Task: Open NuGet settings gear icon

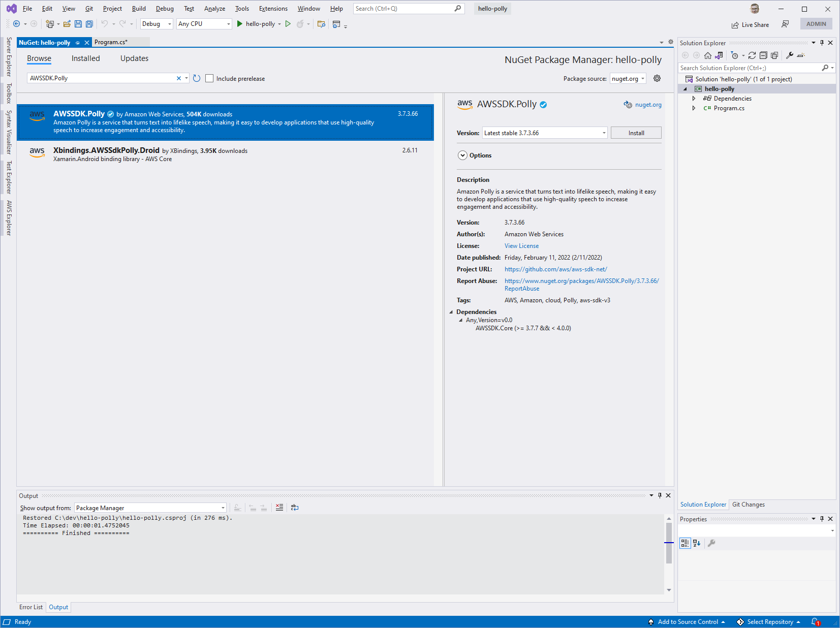Action: click(657, 78)
